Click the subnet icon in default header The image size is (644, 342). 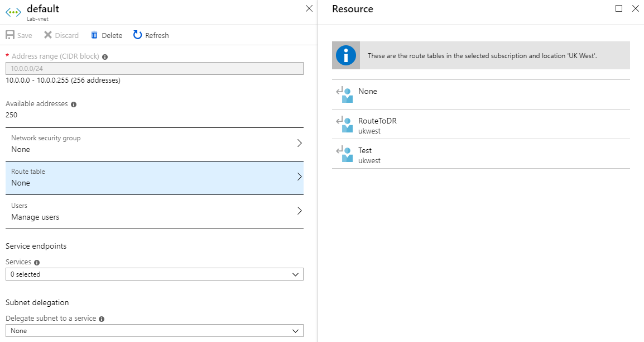click(x=13, y=13)
